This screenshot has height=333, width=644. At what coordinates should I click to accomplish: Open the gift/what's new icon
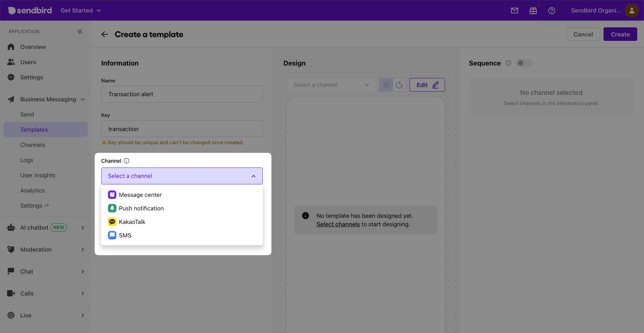coord(533,10)
